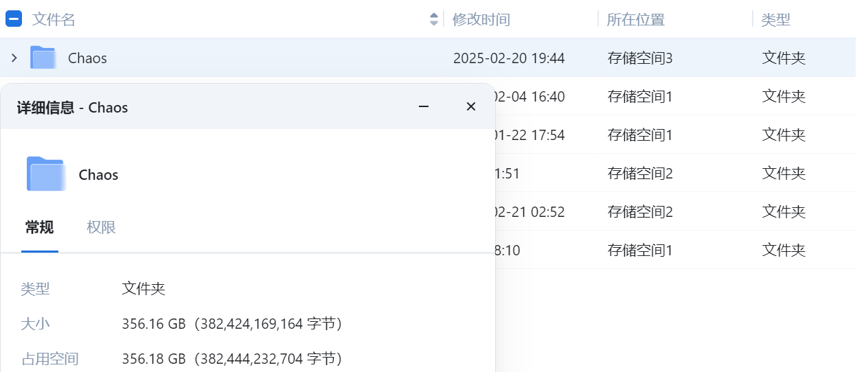Click the 文件名 column header
Image resolution: width=868 pixels, height=372 pixels.
[x=54, y=19]
